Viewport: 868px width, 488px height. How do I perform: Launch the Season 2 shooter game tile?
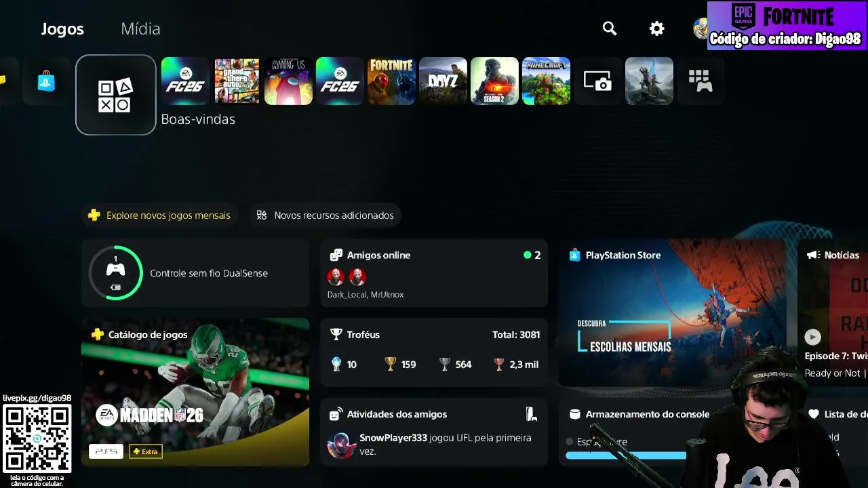[494, 81]
